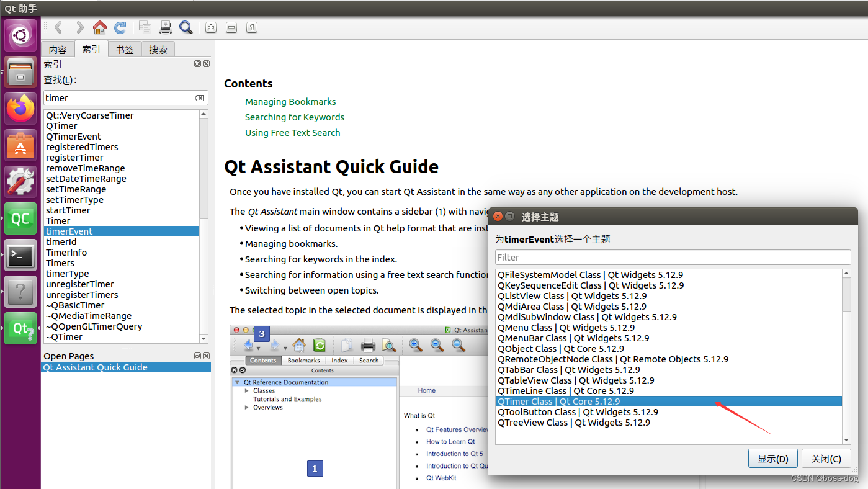Select QFileSystemModel Class topic row

(x=669, y=275)
